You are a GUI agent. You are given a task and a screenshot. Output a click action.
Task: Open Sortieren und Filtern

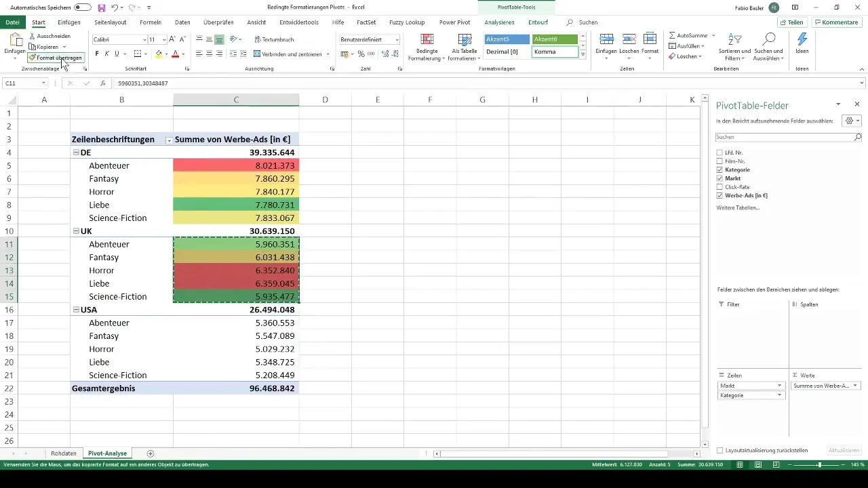[x=736, y=46]
